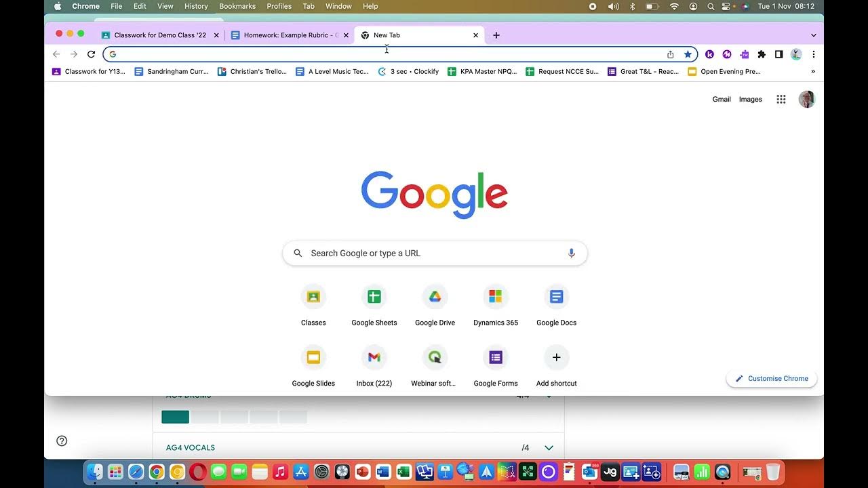
Task: Open the Dynamics 365 shortcut
Action: click(x=496, y=305)
